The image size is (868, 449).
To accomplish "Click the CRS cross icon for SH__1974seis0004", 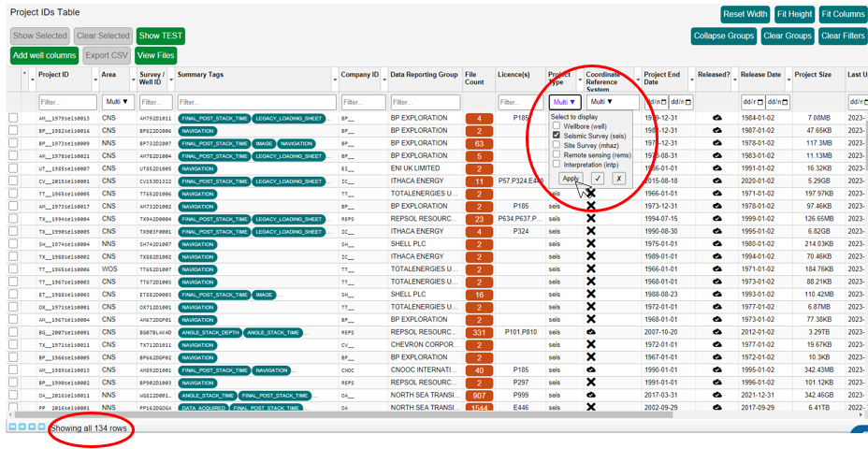I will coord(590,243).
